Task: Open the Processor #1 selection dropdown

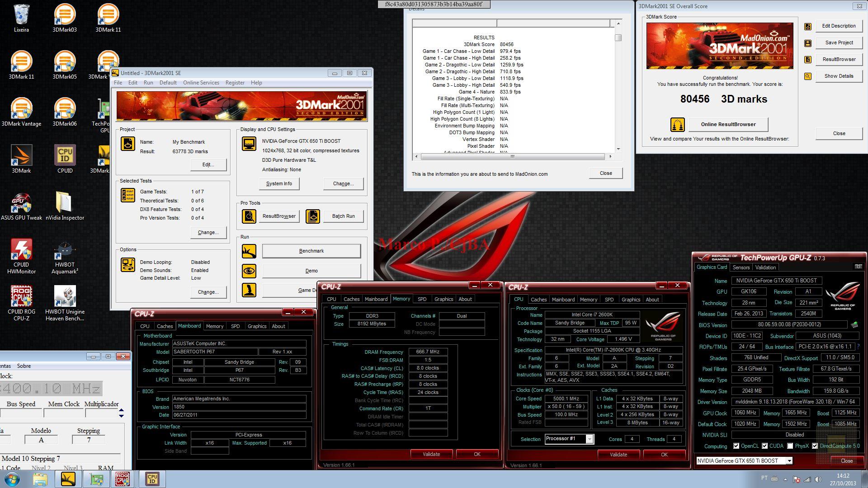Action: [590, 439]
